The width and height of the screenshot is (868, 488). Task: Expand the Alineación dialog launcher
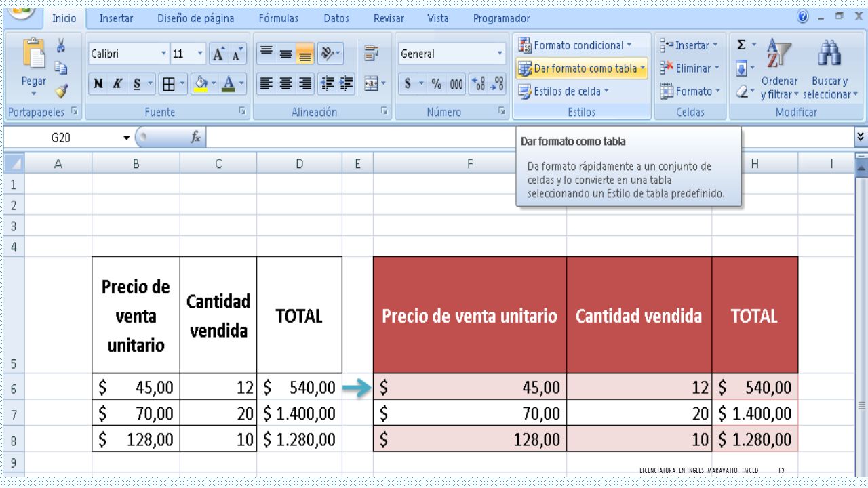tap(384, 113)
